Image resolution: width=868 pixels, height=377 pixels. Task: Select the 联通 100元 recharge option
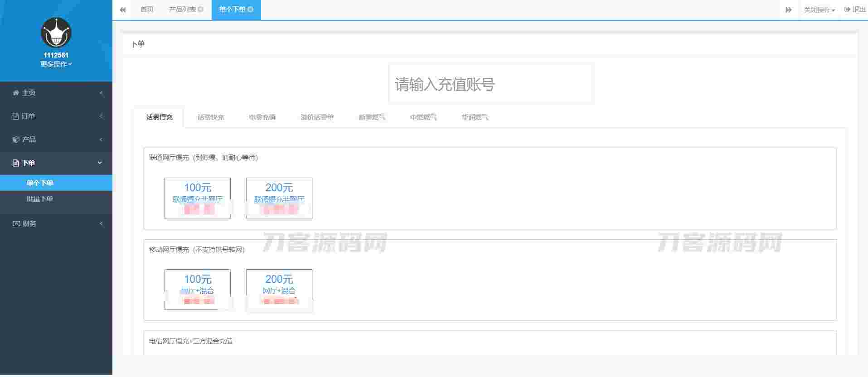coord(197,198)
